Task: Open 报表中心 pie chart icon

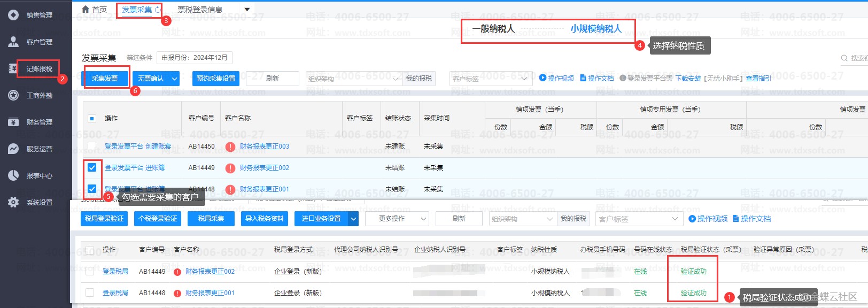Action: pyautogui.click(x=13, y=175)
